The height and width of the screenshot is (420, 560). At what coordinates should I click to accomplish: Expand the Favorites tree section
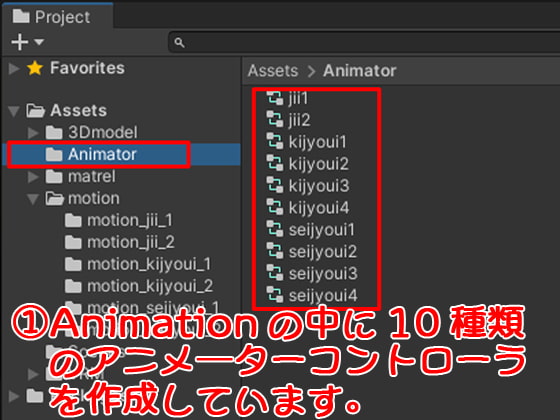tap(14, 68)
